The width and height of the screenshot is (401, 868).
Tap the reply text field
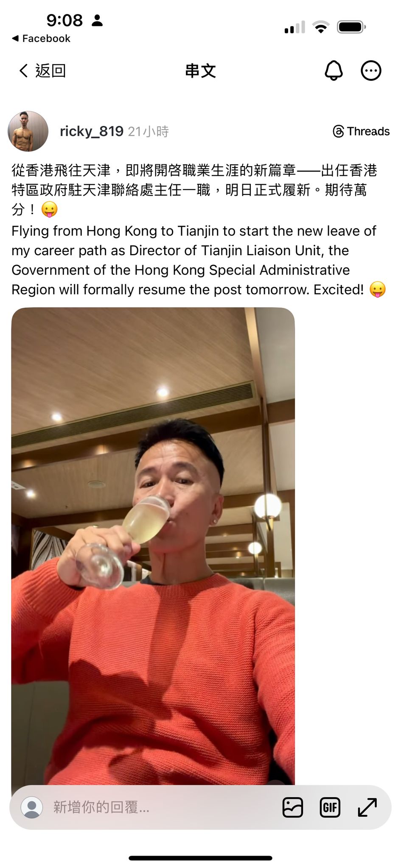click(161, 807)
